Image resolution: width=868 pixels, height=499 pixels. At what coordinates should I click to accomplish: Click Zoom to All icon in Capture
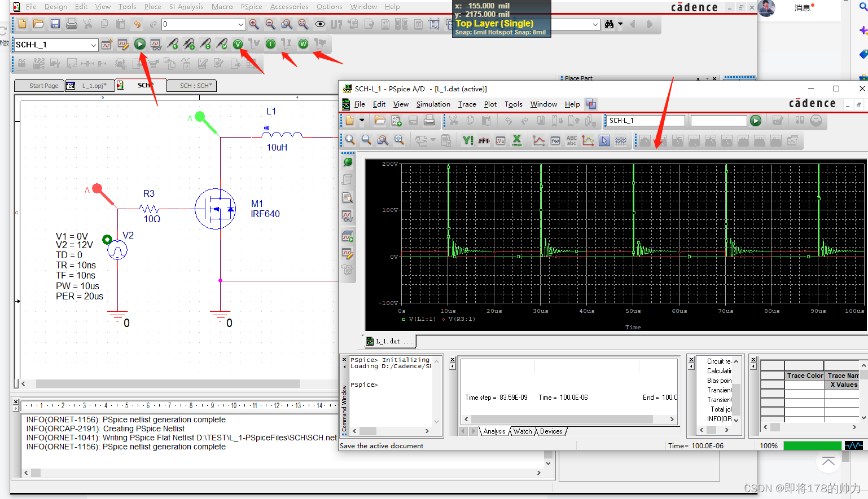303,24
